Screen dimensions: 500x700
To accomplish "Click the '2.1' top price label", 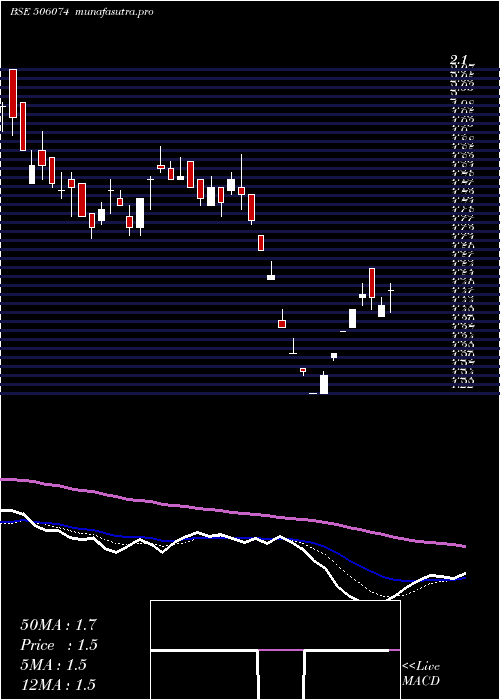I will pyautogui.click(x=459, y=60).
